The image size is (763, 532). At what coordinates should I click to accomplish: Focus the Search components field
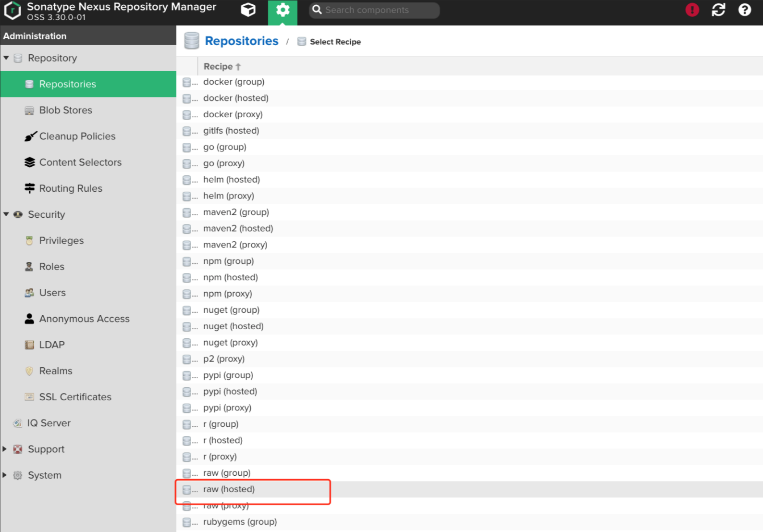click(374, 10)
